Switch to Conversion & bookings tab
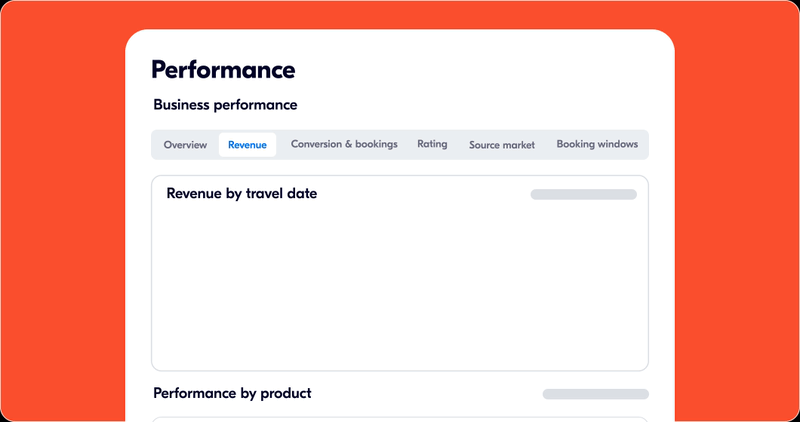Viewport: 800px width, 422px height. (x=344, y=144)
